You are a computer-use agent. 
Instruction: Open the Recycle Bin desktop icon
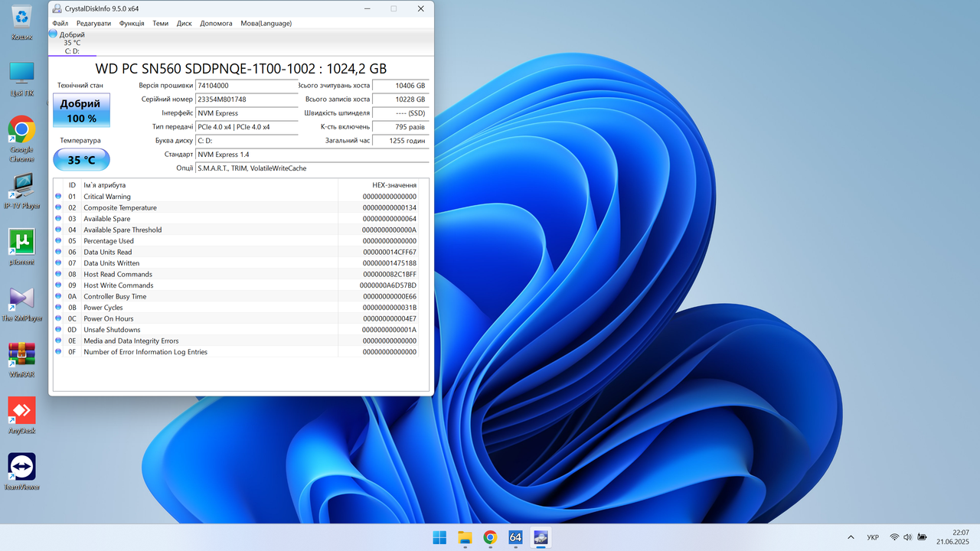click(x=21, y=22)
